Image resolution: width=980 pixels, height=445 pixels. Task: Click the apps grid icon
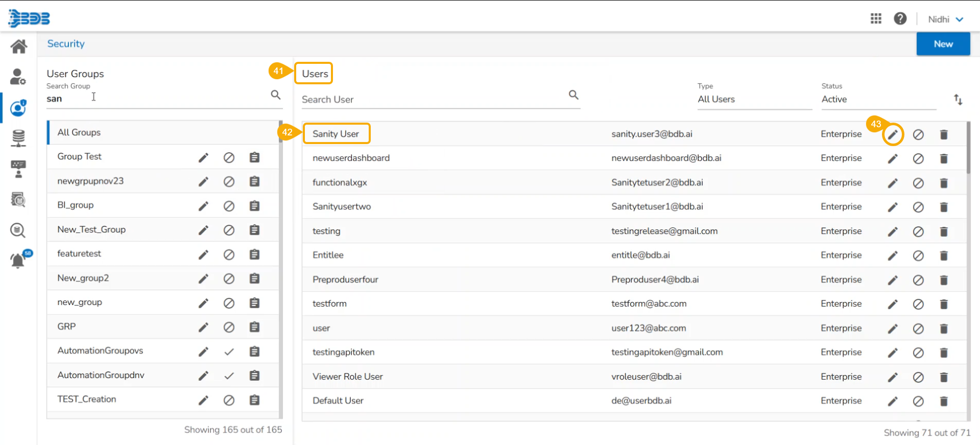click(x=876, y=19)
